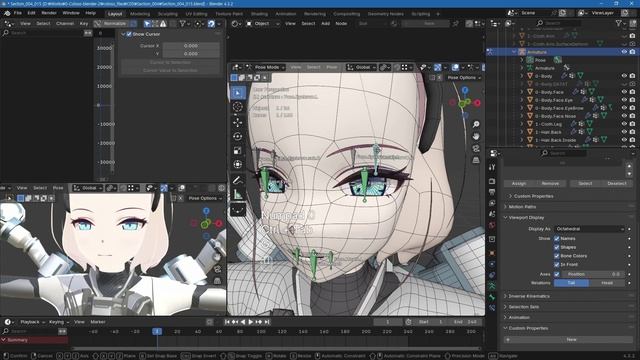This screenshot has width=640, height=360.
Task: Open the Armature data properties tab icon
Action: click(x=492, y=286)
